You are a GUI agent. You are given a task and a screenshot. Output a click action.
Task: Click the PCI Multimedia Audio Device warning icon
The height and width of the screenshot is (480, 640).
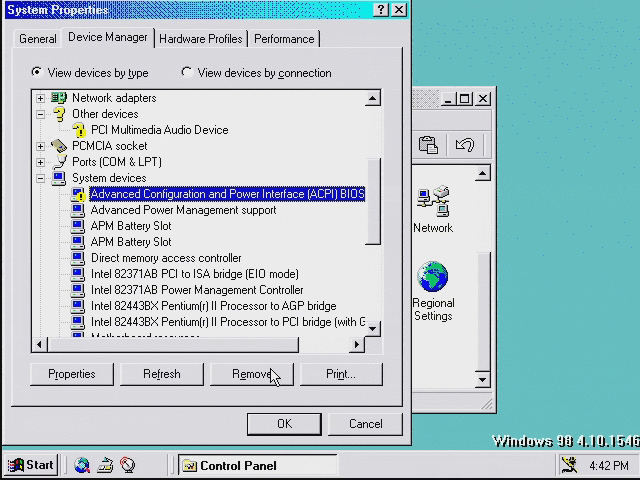[78, 130]
